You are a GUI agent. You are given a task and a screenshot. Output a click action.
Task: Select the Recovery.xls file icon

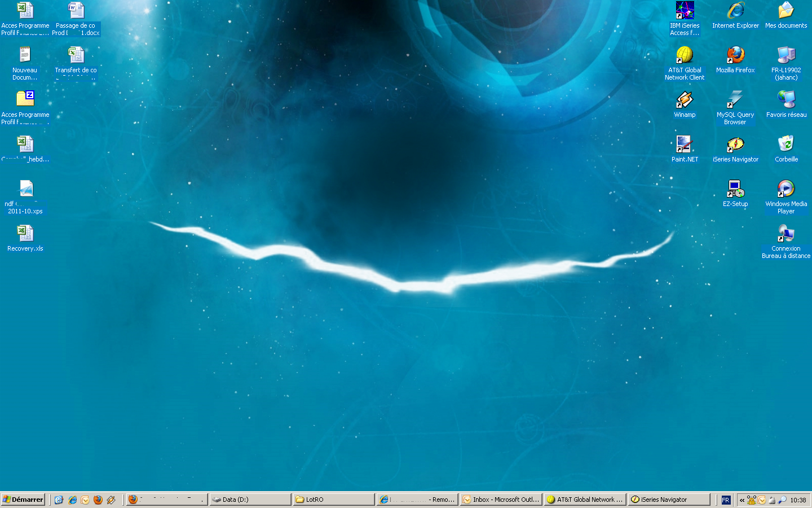(x=25, y=234)
